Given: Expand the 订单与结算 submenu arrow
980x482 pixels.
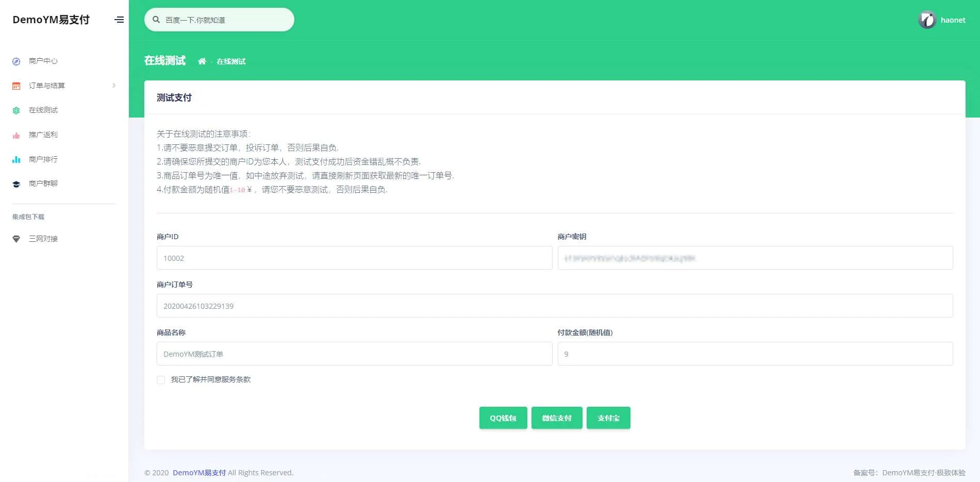Looking at the screenshot, I should click(x=114, y=86).
